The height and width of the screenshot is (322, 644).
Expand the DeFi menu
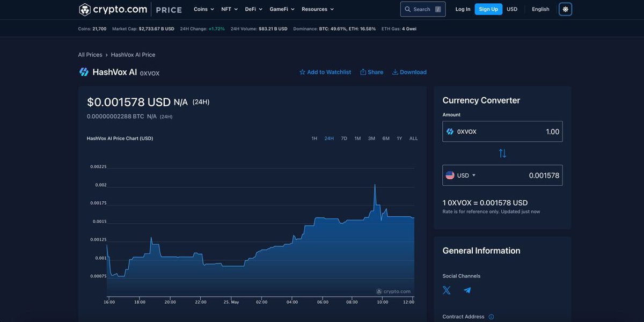click(x=254, y=9)
